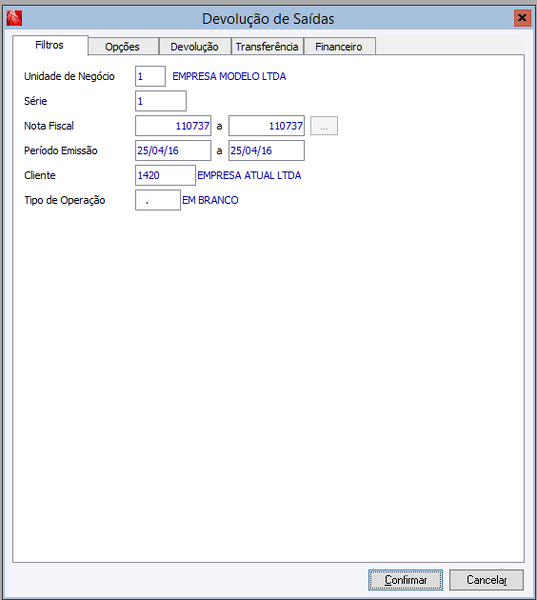Click the Cancelar button
Viewport: 537px width, 600px height.
click(486, 580)
